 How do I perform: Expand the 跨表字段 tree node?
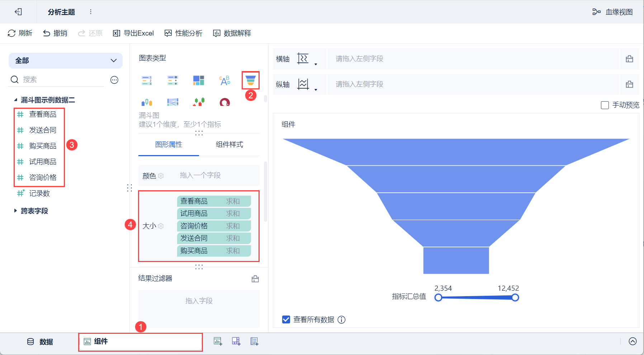15,211
